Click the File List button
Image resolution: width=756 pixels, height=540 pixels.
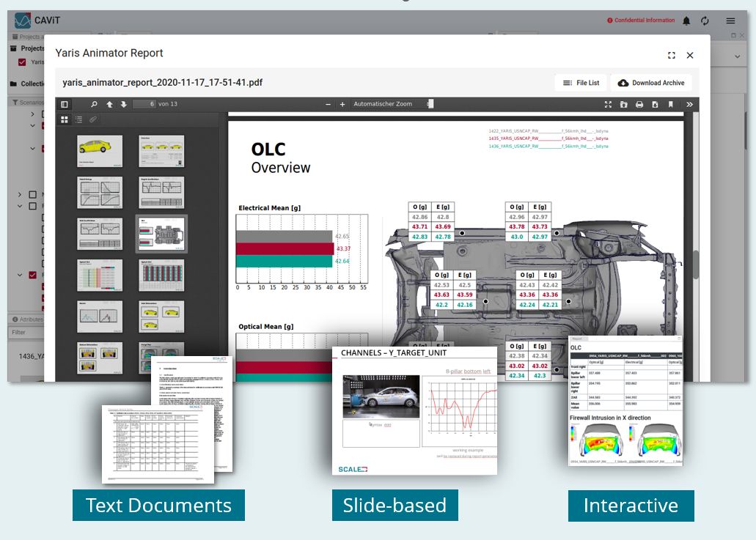point(581,83)
